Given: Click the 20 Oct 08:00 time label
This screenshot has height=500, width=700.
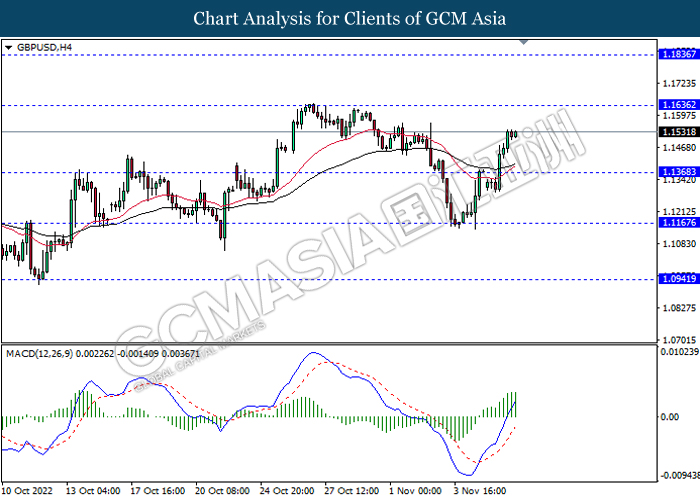Looking at the screenshot, I should pos(222,491).
